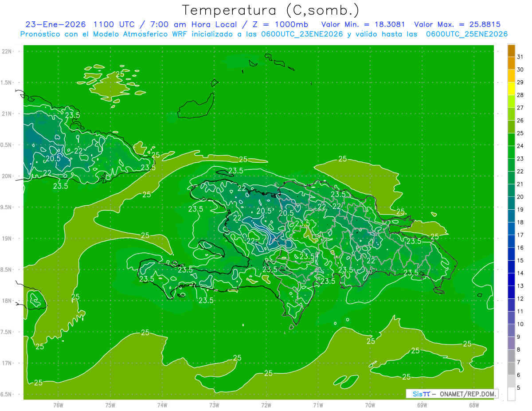Image resolution: width=532 pixels, height=411 pixels.
Task: Click the yellow colorbar segment between 28 and 29
Action: (x=511, y=89)
